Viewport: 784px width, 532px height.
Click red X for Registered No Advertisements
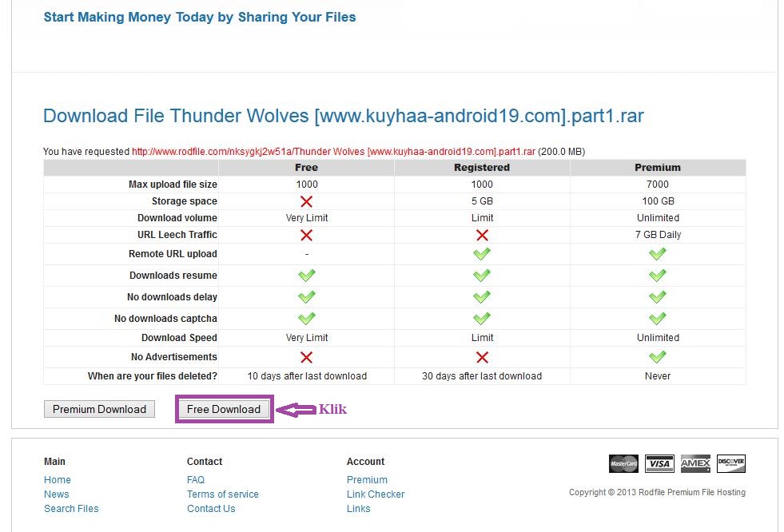pos(482,357)
